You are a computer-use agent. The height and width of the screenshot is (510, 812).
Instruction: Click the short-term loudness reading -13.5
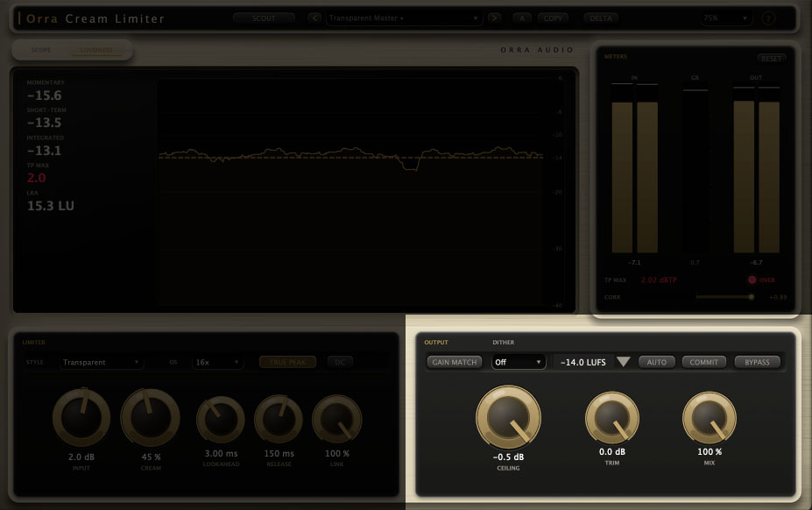(45, 123)
